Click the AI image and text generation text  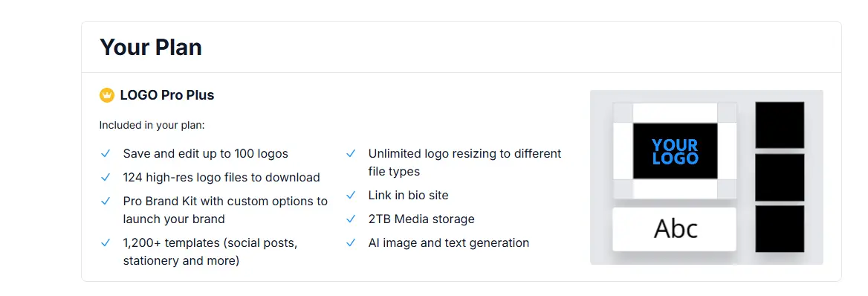coord(448,242)
